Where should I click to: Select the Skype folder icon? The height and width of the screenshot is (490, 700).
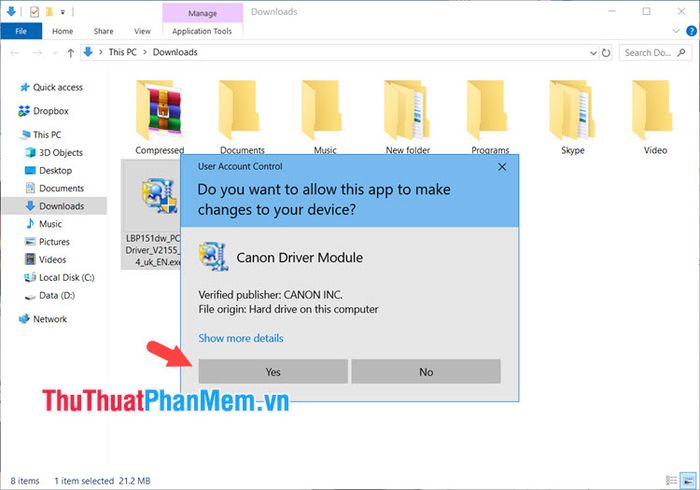point(573,110)
